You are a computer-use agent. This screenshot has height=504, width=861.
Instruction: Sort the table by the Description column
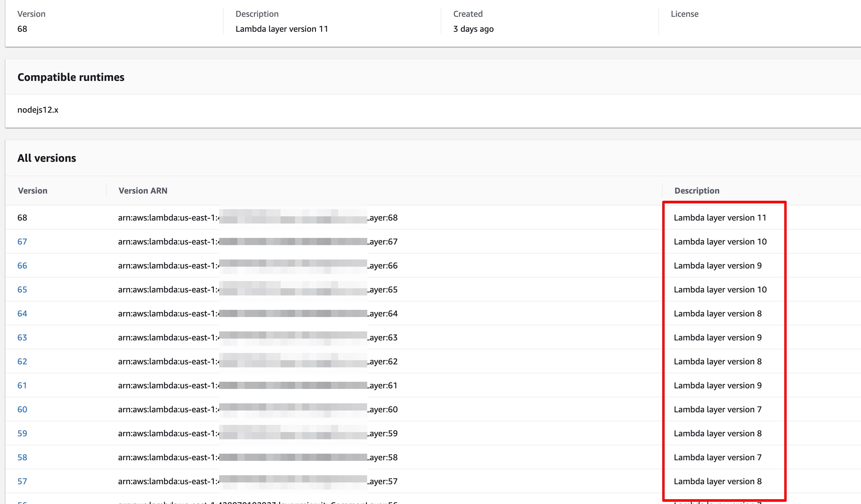tap(697, 191)
